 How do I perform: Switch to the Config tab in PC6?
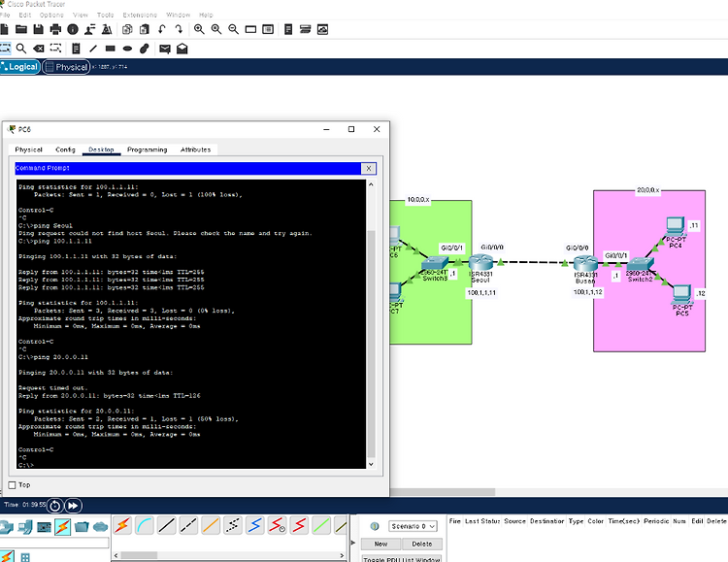65,149
